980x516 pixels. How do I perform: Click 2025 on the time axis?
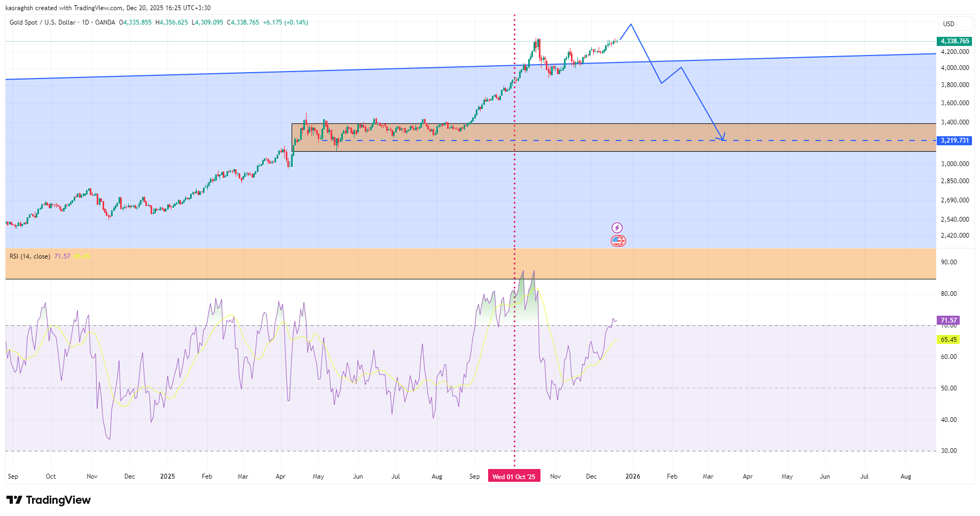[167, 476]
